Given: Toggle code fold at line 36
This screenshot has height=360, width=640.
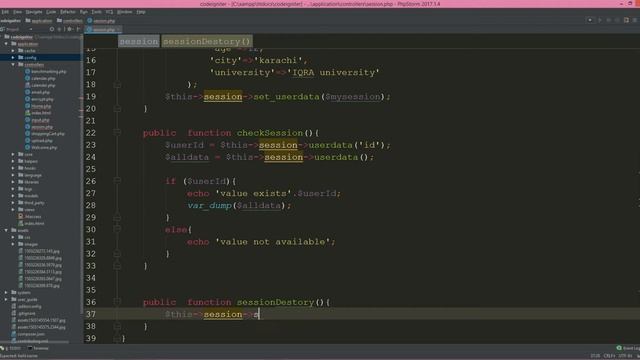Looking at the screenshot, I should (117, 302).
